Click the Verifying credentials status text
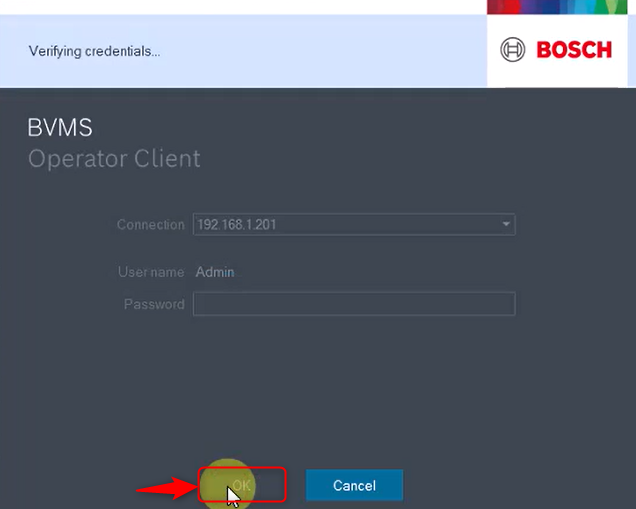The width and height of the screenshot is (636, 509). pos(94,52)
